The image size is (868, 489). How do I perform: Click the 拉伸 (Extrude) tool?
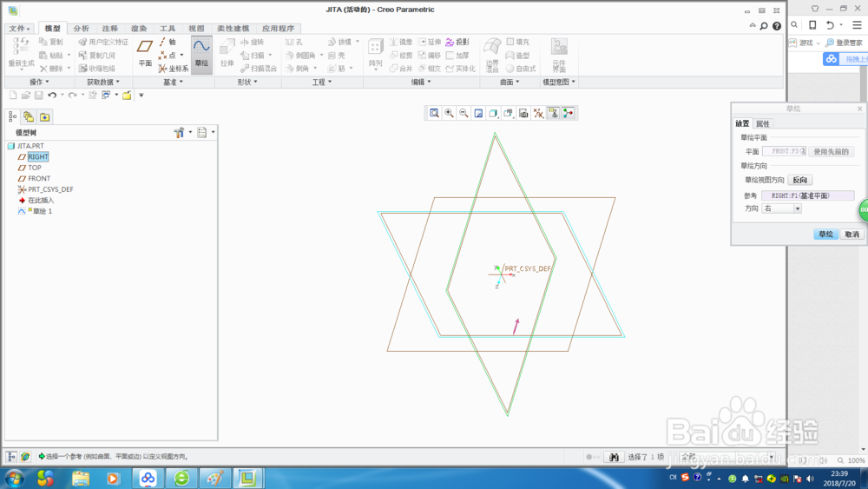[x=227, y=54]
